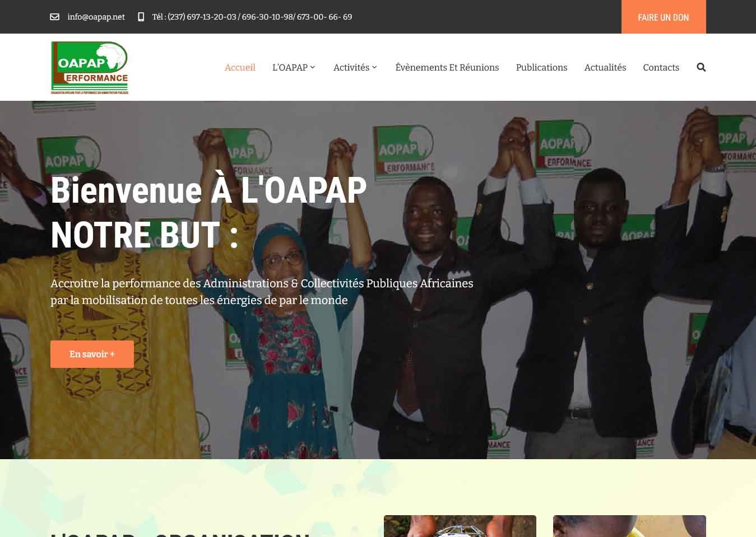Open the second thumbnail image at right

coord(629,526)
